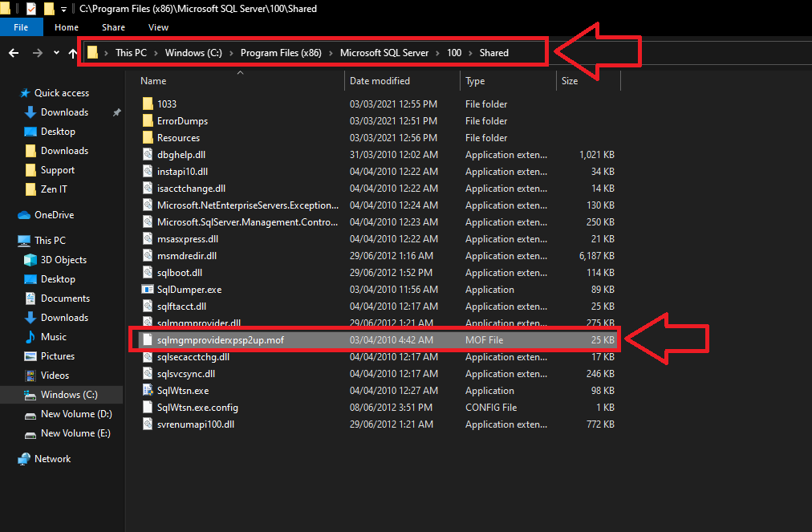Select the ErrorDumps folder icon
Screen dimensions: 812x532
148,120
